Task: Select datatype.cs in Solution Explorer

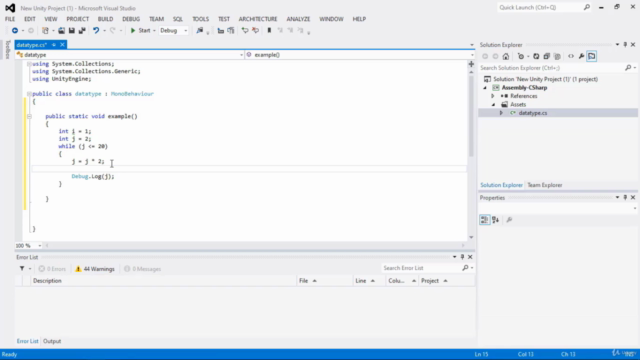Action: 533,113
